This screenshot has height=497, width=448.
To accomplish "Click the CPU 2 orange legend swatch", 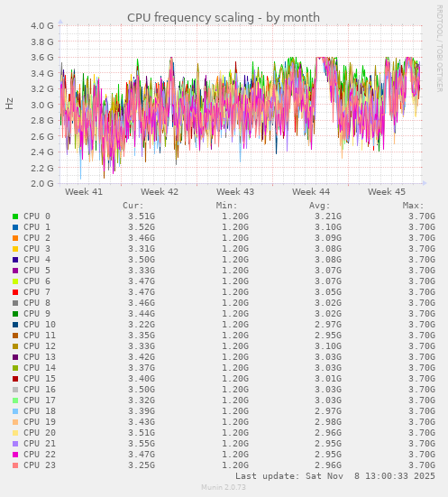I will tap(15, 238).
